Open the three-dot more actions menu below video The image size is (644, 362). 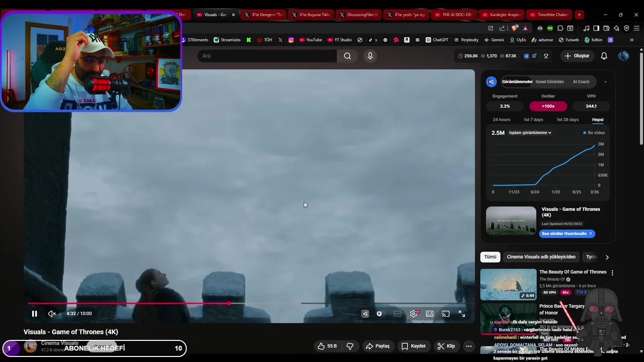click(469, 346)
